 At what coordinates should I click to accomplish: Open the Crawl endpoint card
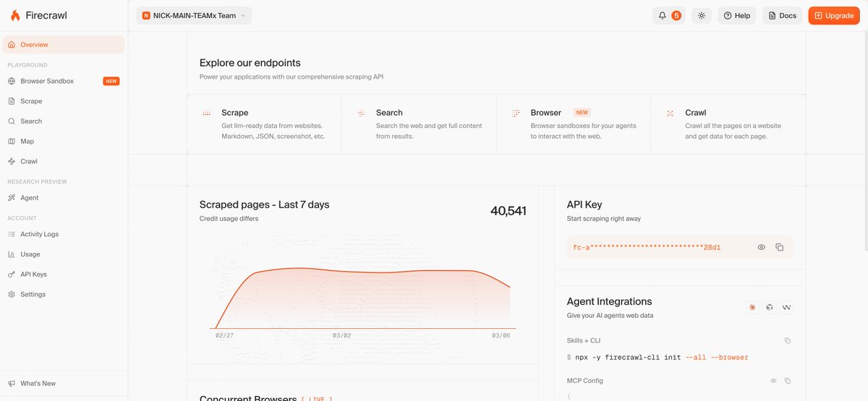728,124
